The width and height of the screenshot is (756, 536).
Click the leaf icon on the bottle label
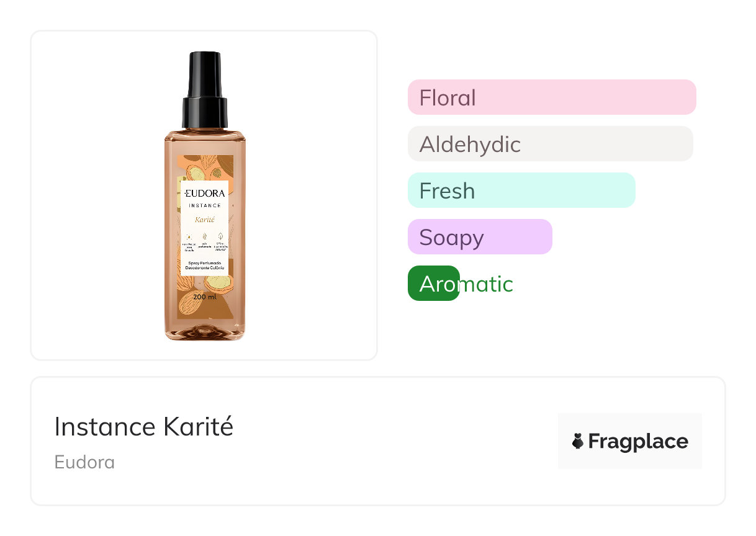(220, 237)
